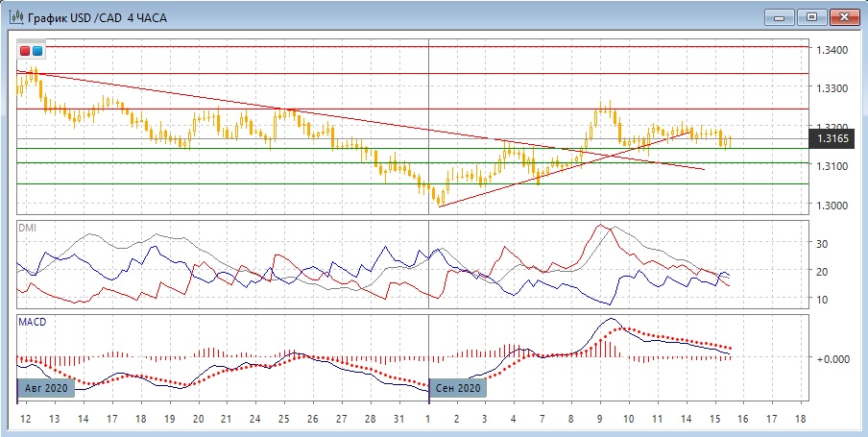This screenshot has width=868, height=437.
Task: Click date 18 on the time axis
Action: coord(800,421)
